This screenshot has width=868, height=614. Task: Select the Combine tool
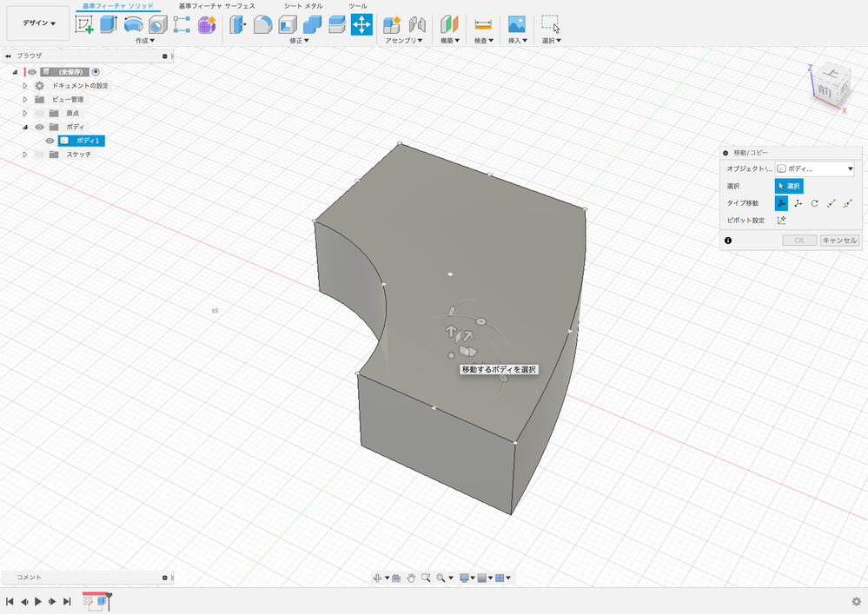point(312,24)
